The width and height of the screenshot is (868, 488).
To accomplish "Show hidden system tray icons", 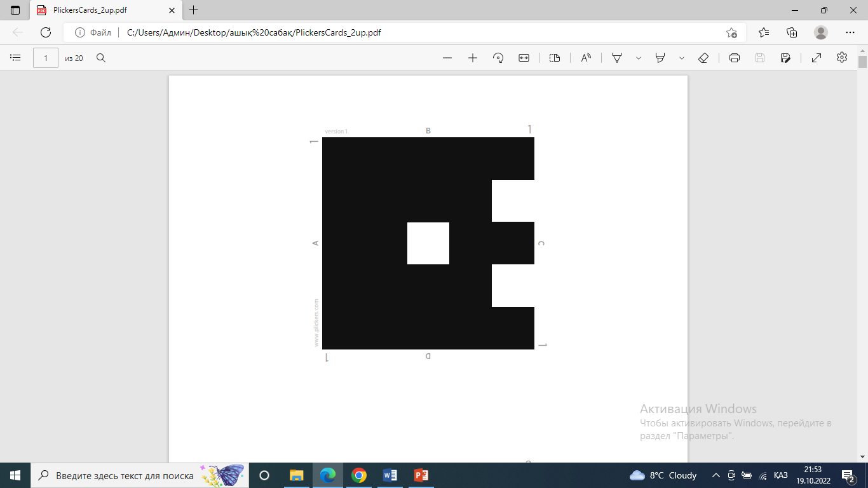I will 716,475.
